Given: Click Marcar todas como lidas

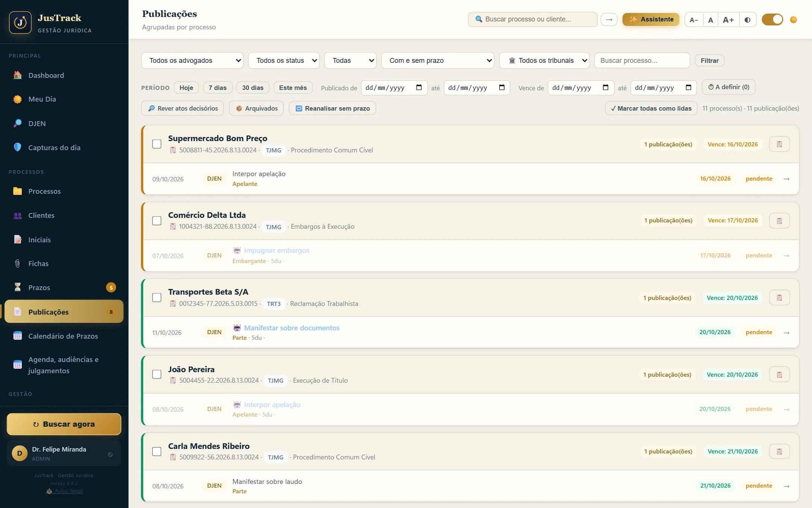Looking at the screenshot, I should point(651,108).
